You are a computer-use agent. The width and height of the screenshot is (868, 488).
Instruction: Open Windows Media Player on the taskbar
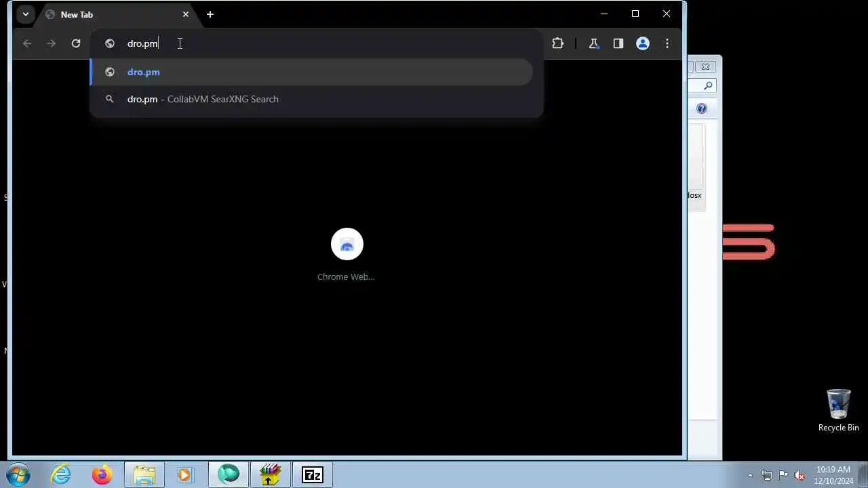[x=185, y=475]
